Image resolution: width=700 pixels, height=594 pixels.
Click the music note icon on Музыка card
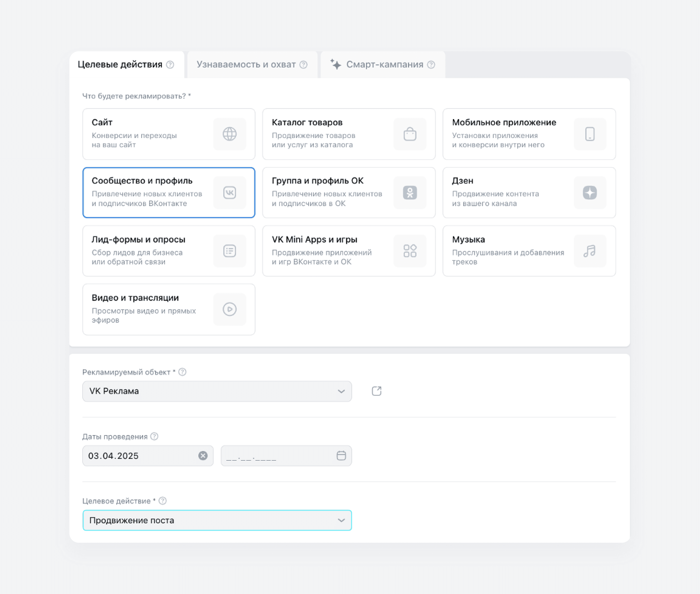[x=590, y=251]
